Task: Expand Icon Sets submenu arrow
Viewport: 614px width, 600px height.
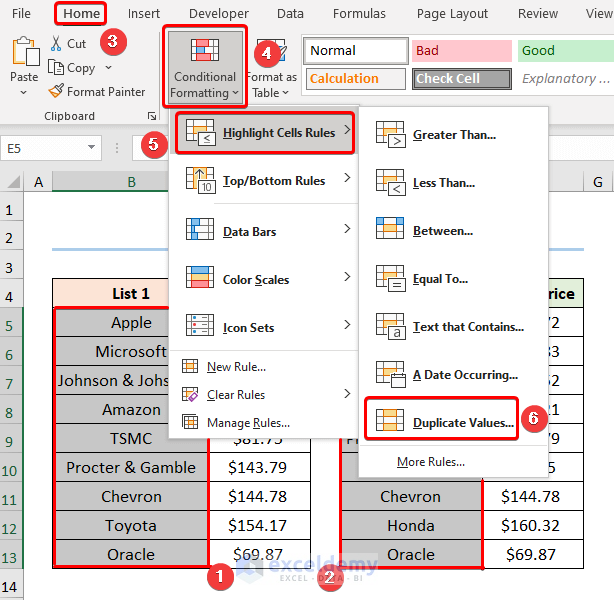Action: point(347,325)
